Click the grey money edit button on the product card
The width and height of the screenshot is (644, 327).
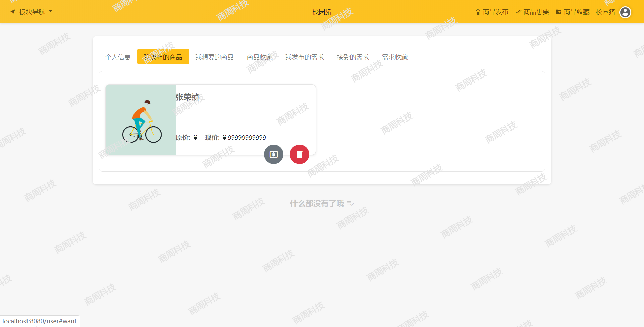pyautogui.click(x=274, y=154)
